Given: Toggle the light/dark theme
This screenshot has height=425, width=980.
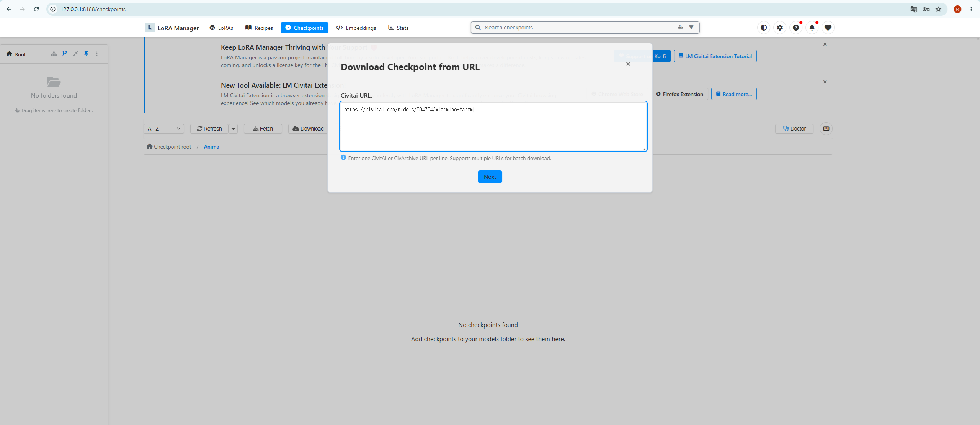Looking at the screenshot, I should point(764,28).
